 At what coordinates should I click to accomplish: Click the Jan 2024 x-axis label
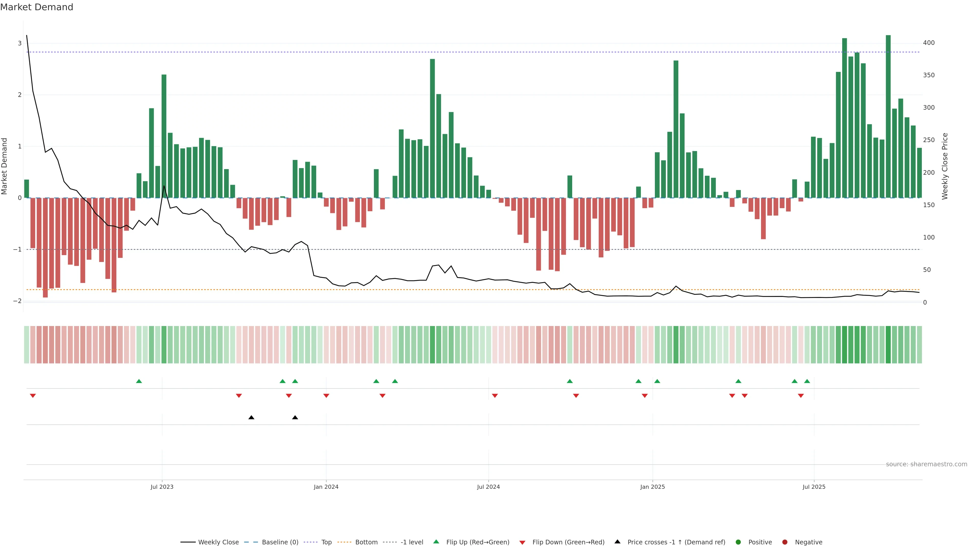click(x=326, y=487)
